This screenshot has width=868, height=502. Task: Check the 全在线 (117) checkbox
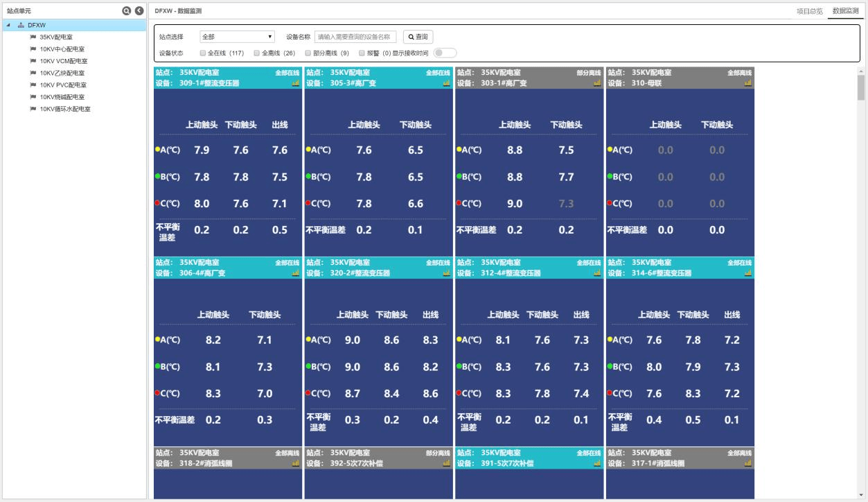(202, 53)
